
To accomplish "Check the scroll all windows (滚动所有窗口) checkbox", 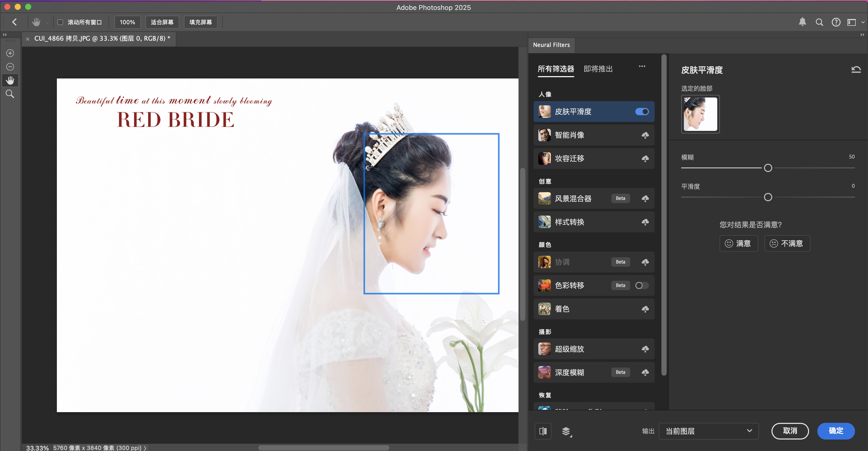I will (60, 22).
